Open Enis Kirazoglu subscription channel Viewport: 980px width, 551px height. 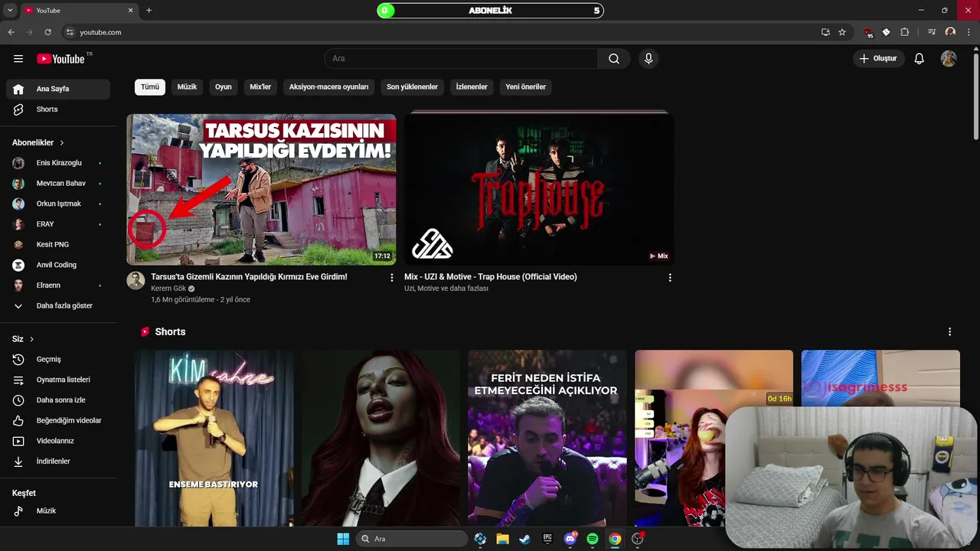pos(58,163)
